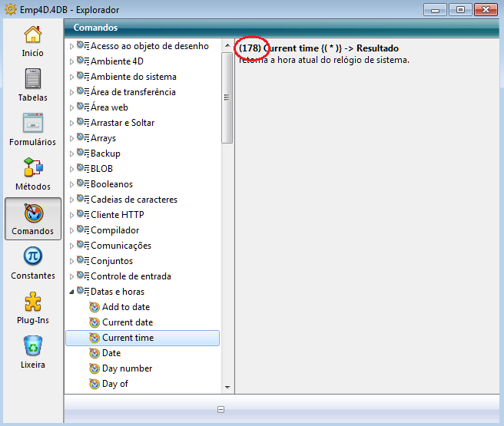Maximize the Explorador window
This screenshot has height=426, width=504.
tap(460, 10)
